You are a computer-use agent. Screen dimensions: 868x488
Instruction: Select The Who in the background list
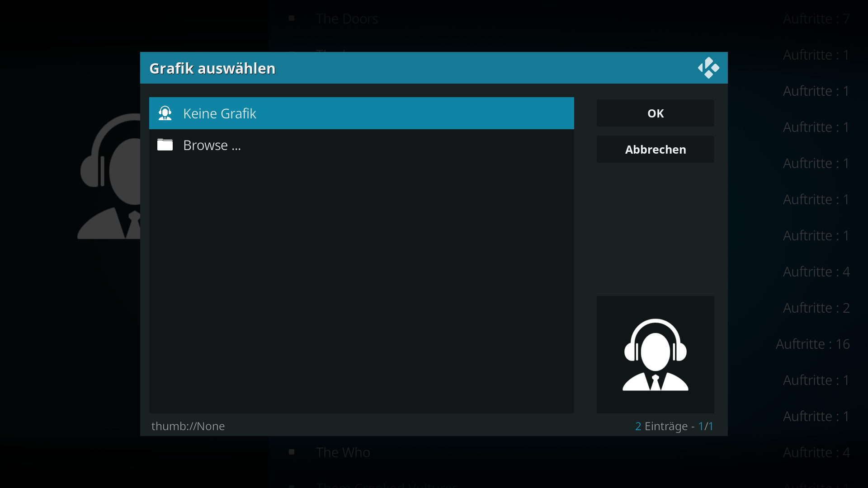point(343,452)
